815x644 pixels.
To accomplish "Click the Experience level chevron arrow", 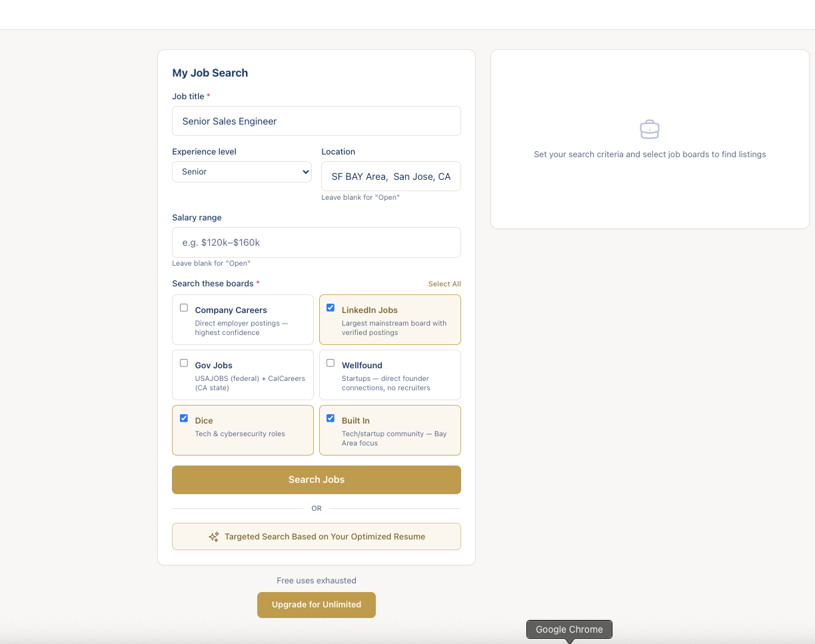I will tap(305, 172).
